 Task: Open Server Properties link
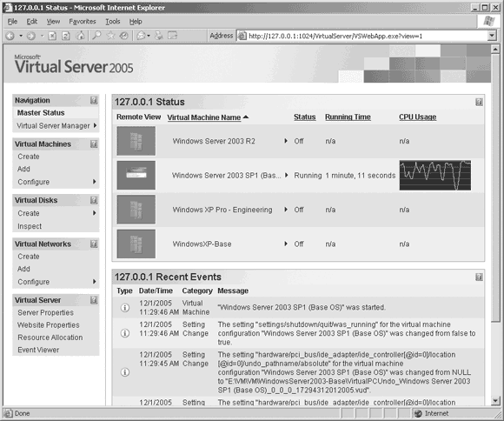click(x=46, y=312)
